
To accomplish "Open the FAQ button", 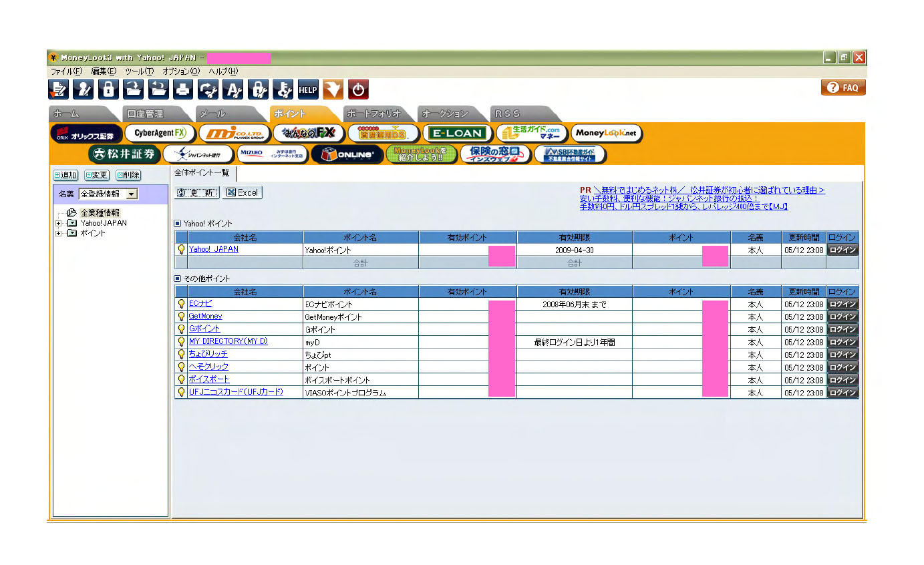I will (x=843, y=87).
